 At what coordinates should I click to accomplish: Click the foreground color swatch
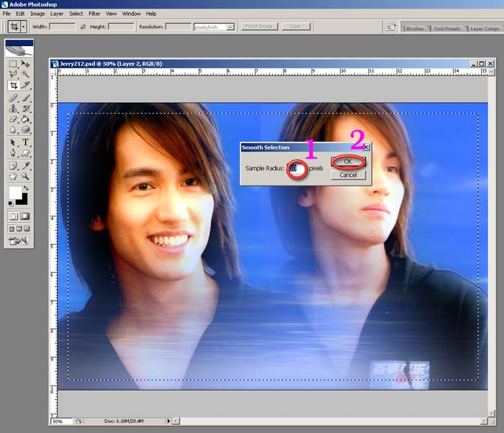pos(14,193)
